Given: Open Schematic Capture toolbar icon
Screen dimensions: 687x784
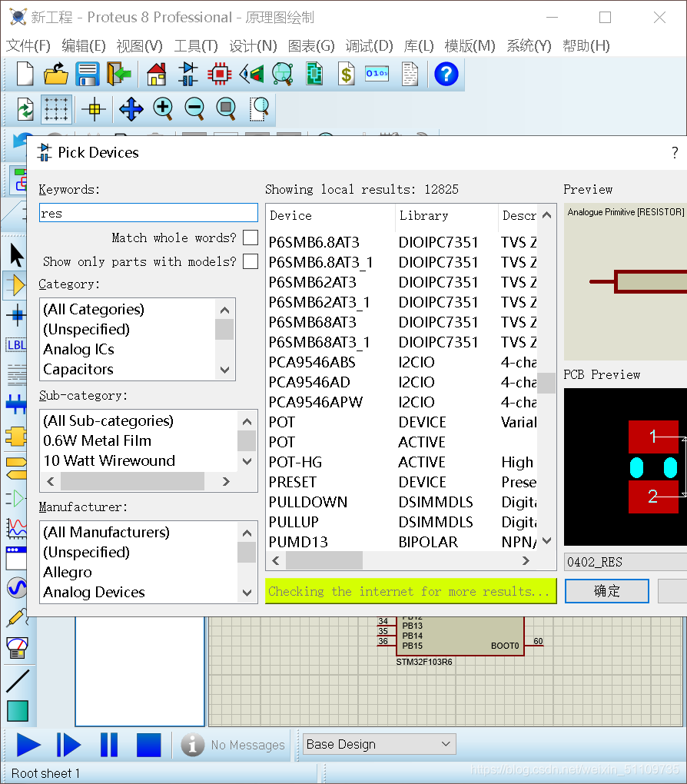Looking at the screenshot, I should [188, 74].
